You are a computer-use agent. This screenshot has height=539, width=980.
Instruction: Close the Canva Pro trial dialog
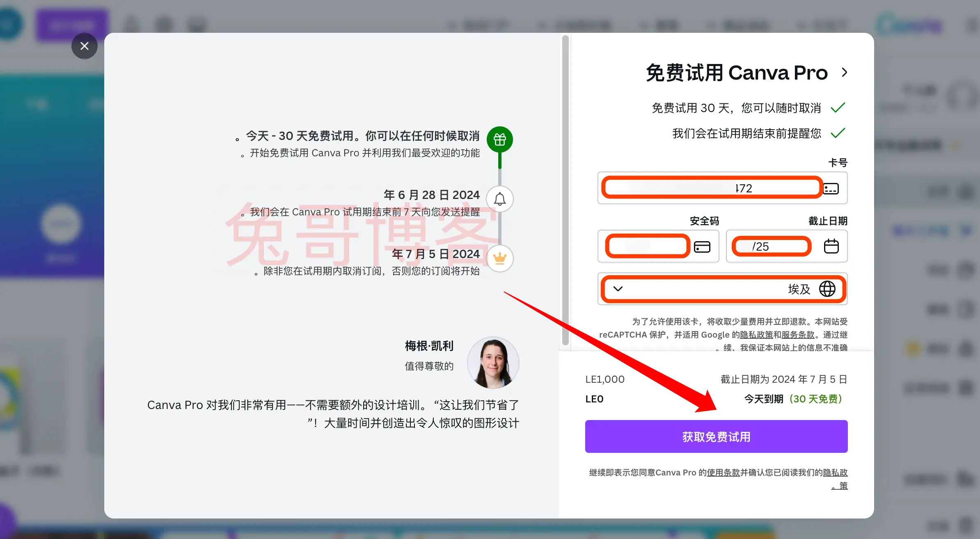pyautogui.click(x=84, y=46)
